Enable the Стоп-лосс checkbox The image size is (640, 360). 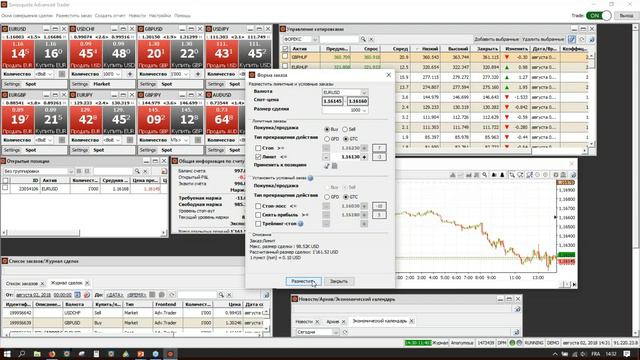(x=258, y=206)
